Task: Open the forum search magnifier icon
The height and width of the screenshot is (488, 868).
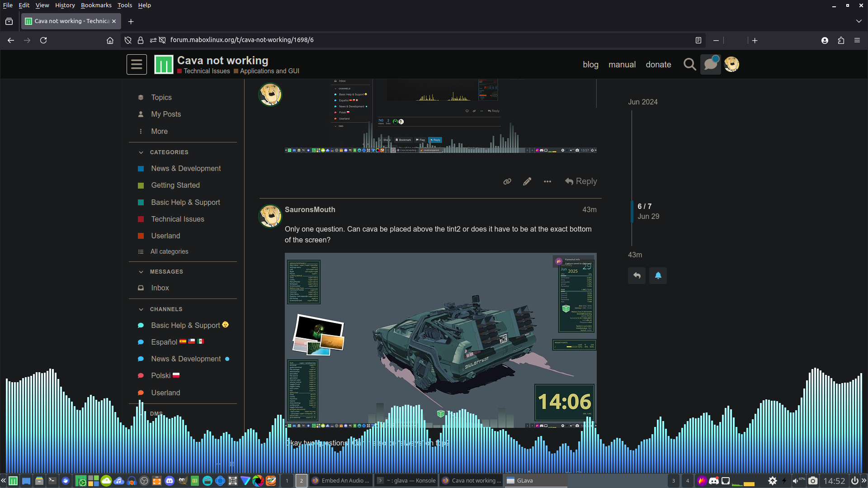Action: [689, 65]
